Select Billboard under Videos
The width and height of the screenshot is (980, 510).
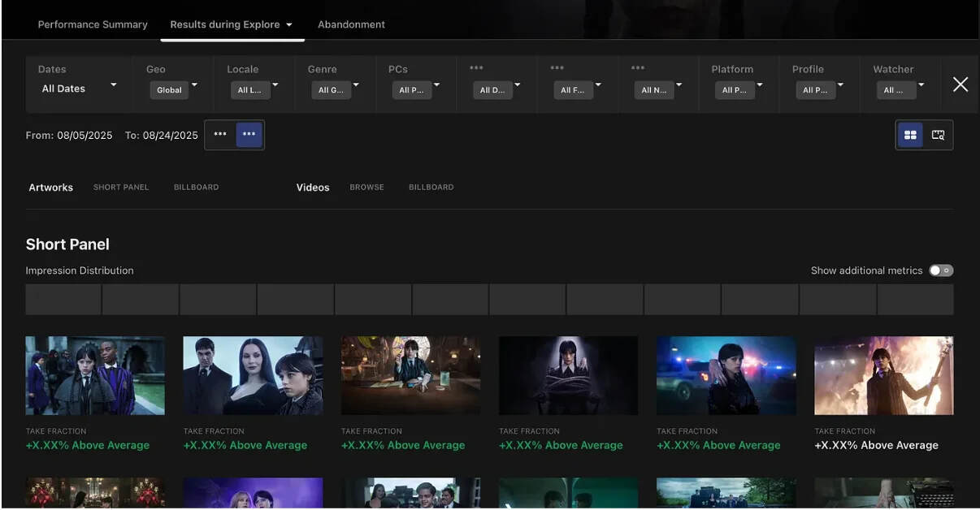[431, 188]
